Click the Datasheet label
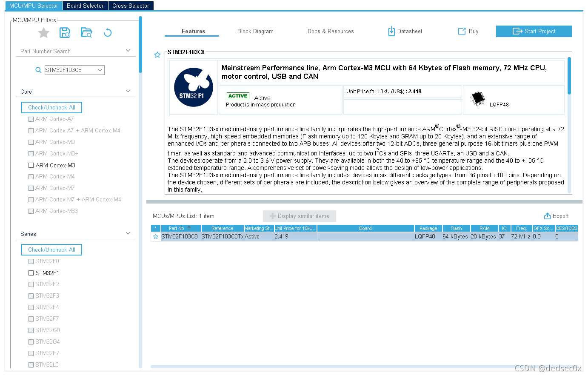Viewport: 588px width, 376px height. point(410,31)
